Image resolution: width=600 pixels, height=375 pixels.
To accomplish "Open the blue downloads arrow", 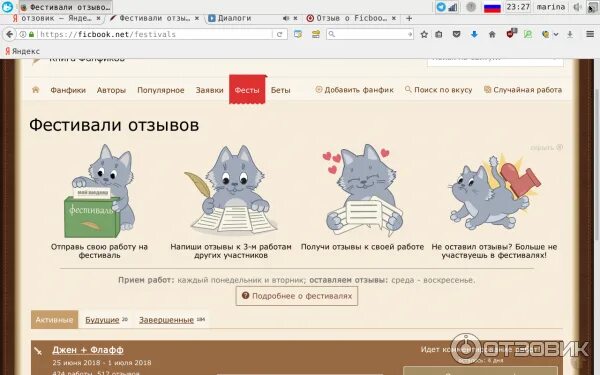I will (474, 34).
